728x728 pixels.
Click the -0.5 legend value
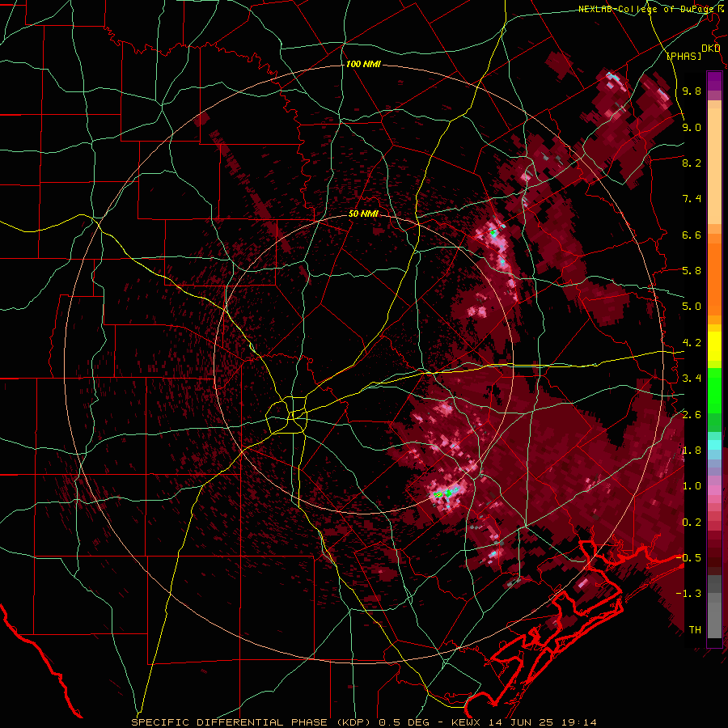tap(688, 558)
